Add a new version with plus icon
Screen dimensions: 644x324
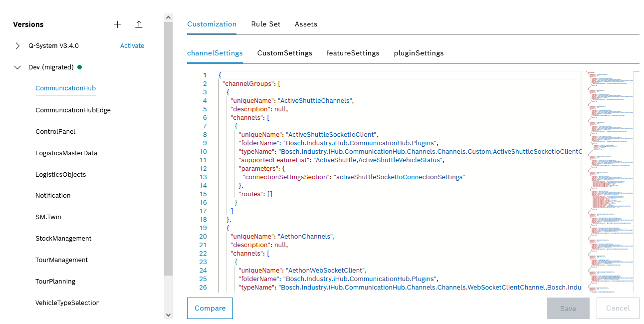pyautogui.click(x=117, y=24)
